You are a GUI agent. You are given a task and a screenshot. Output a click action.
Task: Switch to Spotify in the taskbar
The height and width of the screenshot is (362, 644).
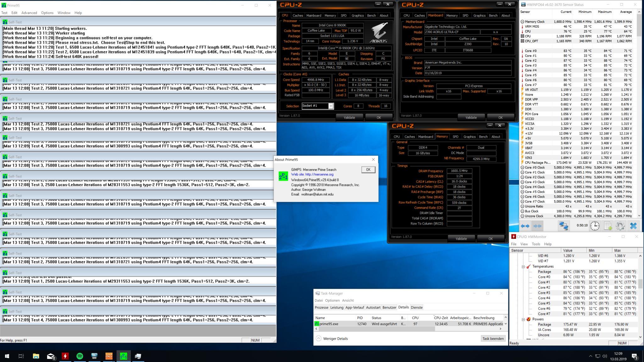(80, 356)
